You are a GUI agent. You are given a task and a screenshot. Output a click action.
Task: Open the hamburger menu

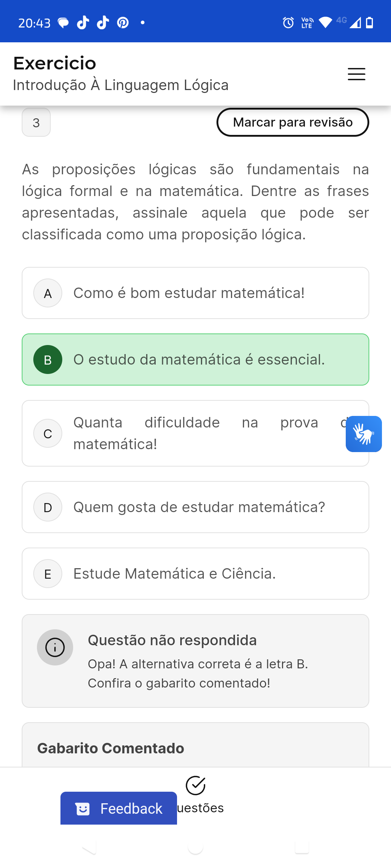(x=356, y=74)
